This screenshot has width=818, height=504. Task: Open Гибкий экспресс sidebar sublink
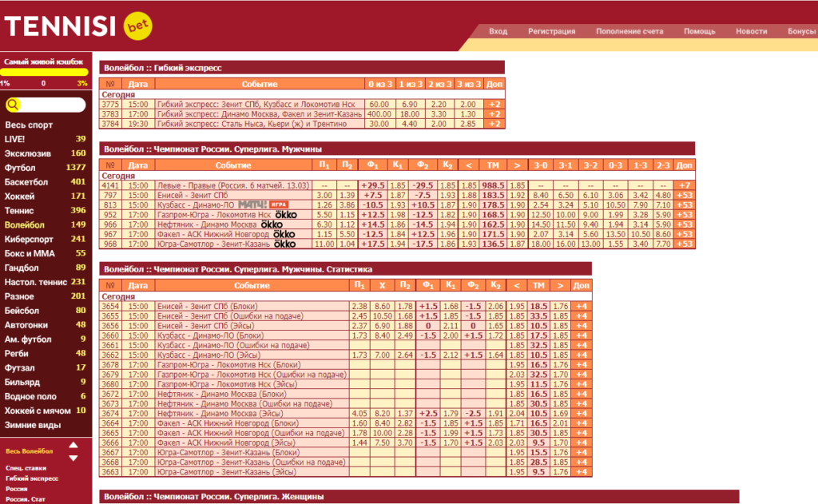tap(32, 478)
